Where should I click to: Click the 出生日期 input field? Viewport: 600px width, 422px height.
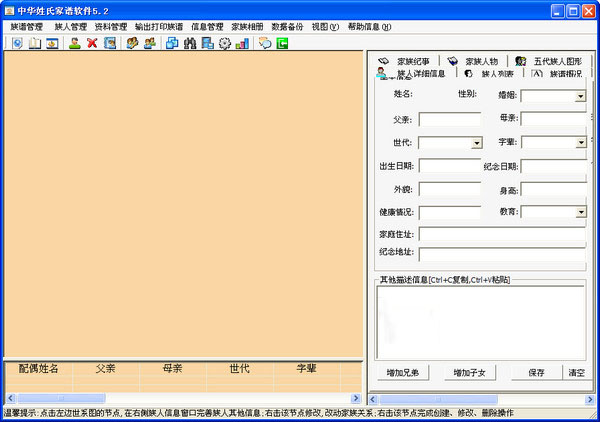pyautogui.click(x=450, y=166)
